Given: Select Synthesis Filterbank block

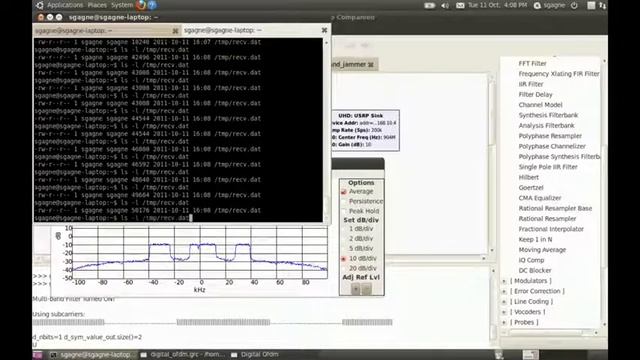Looking at the screenshot, I should click(x=548, y=115).
